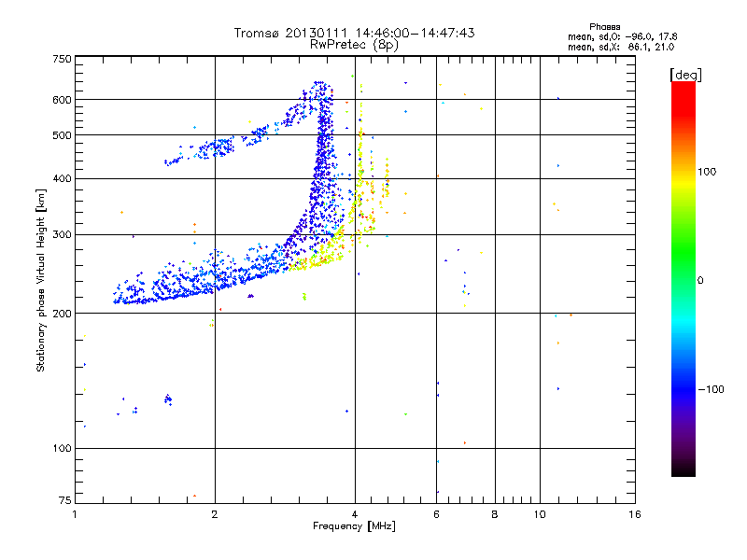The width and height of the screenshot is (747, 560).
Task: Click the x-axis tick label "4"
Action: pyautogui.click(x=355, y=514)
